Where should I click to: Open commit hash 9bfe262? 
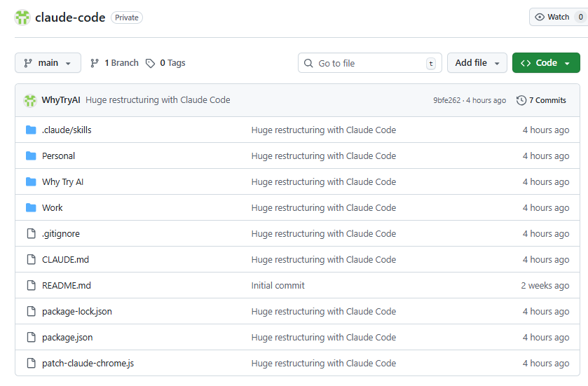click(x=446, y=100)
